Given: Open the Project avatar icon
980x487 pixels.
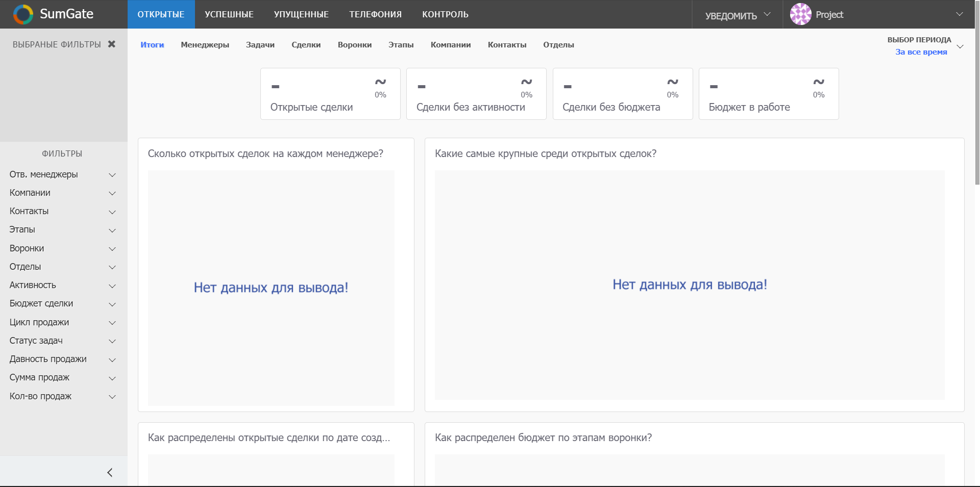Looking at the screenshot, I should coord(800,14).
